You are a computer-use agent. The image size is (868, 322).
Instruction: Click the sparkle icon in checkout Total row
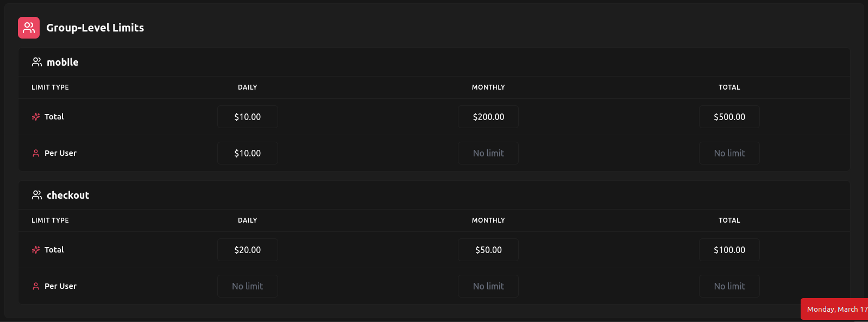coord(36,250)
